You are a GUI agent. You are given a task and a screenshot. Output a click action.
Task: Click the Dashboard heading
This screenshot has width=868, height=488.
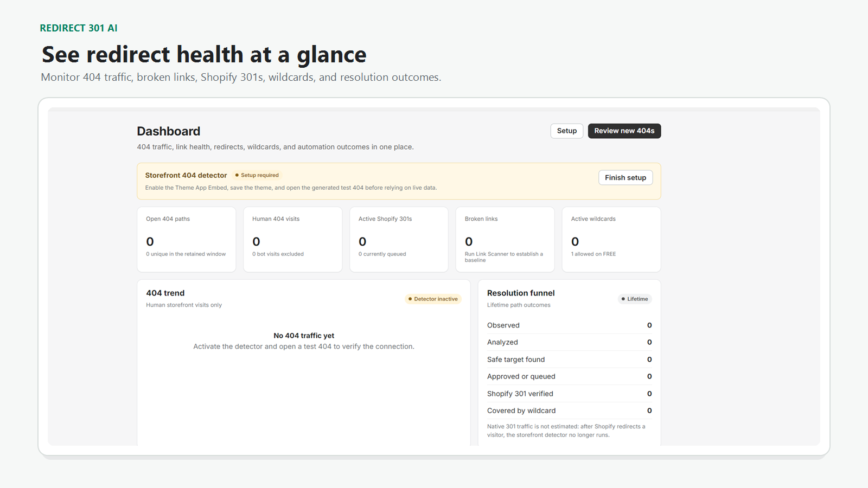tap(169, 131)
